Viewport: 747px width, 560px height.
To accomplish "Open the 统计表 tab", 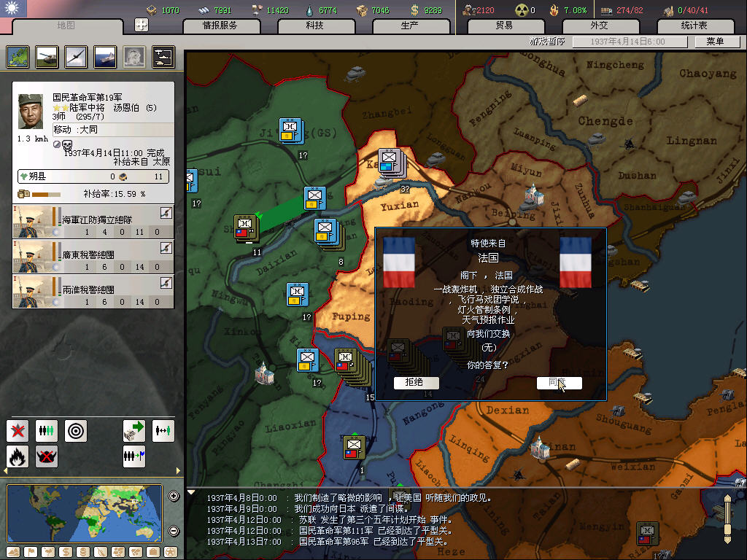I will pos(694,26).
